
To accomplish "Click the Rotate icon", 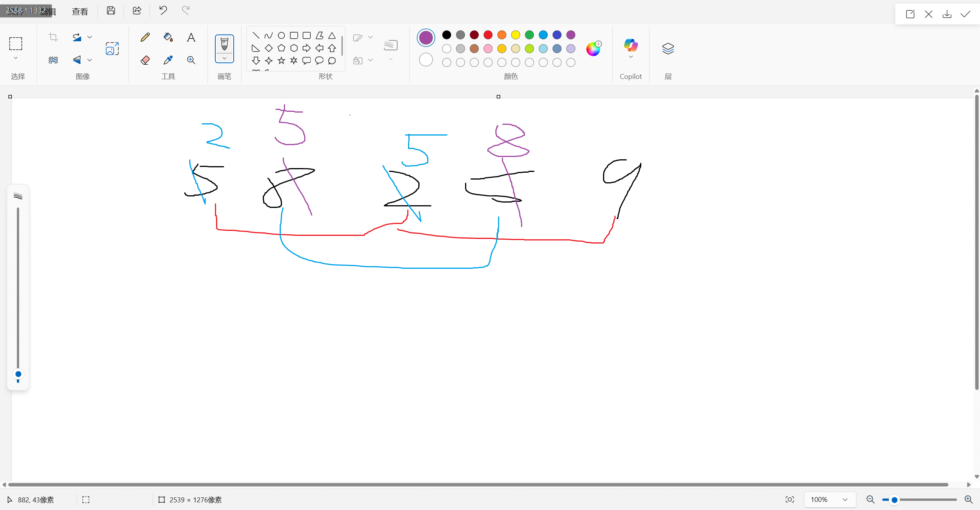I will pos(77,37).
